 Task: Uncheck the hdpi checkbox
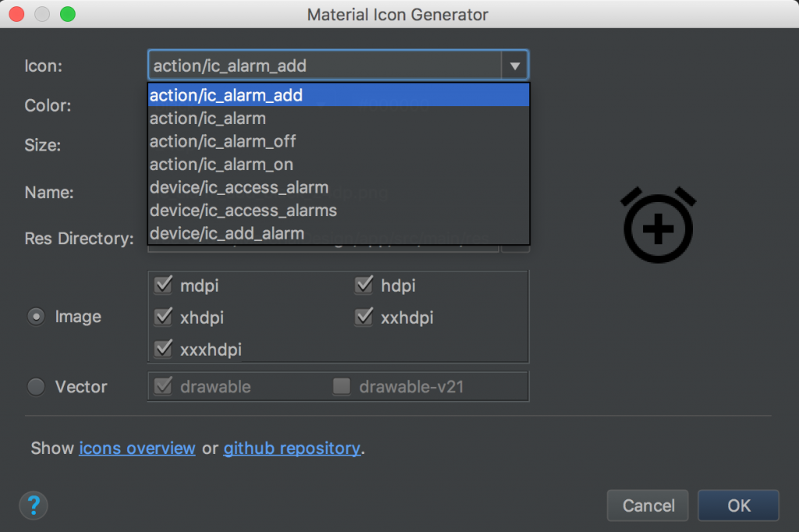click(364, 286)
